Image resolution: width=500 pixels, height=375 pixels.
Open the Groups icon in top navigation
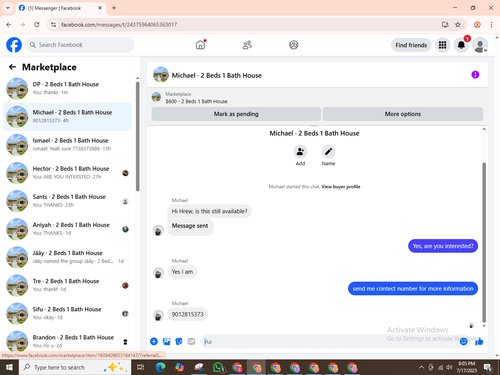click(x=294, y=45)
